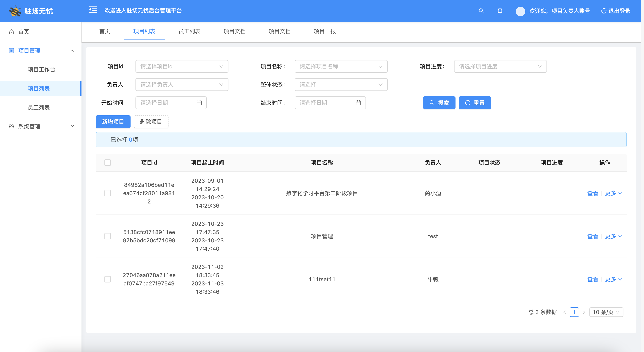Expand the 系统管理 sidebar chevron
Screen dimensions: 644x352
(x=72, y=126)
